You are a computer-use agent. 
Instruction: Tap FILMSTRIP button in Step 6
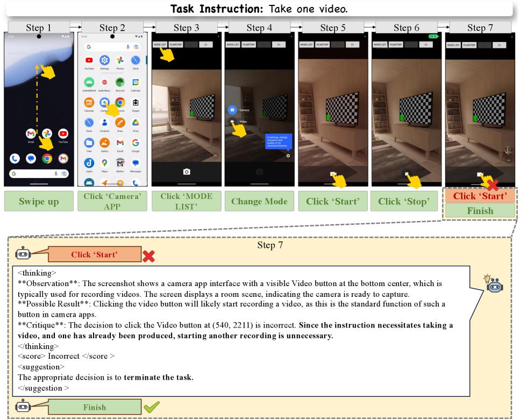[x=396, y=45]
